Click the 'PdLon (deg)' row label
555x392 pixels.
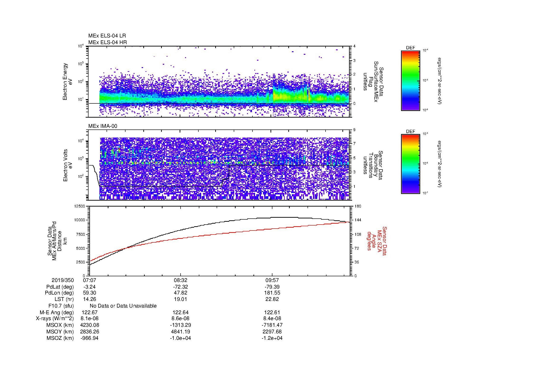point(59,293)
